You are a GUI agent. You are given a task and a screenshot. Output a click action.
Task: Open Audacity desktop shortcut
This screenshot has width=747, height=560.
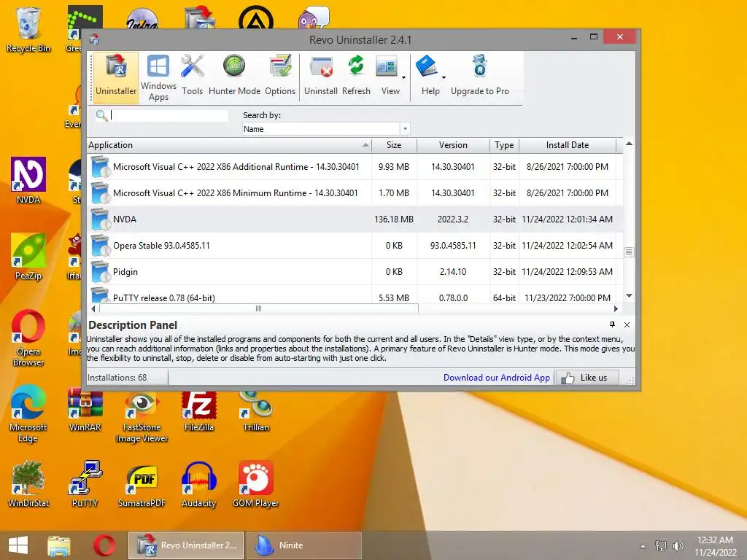[x=198, y=484]
